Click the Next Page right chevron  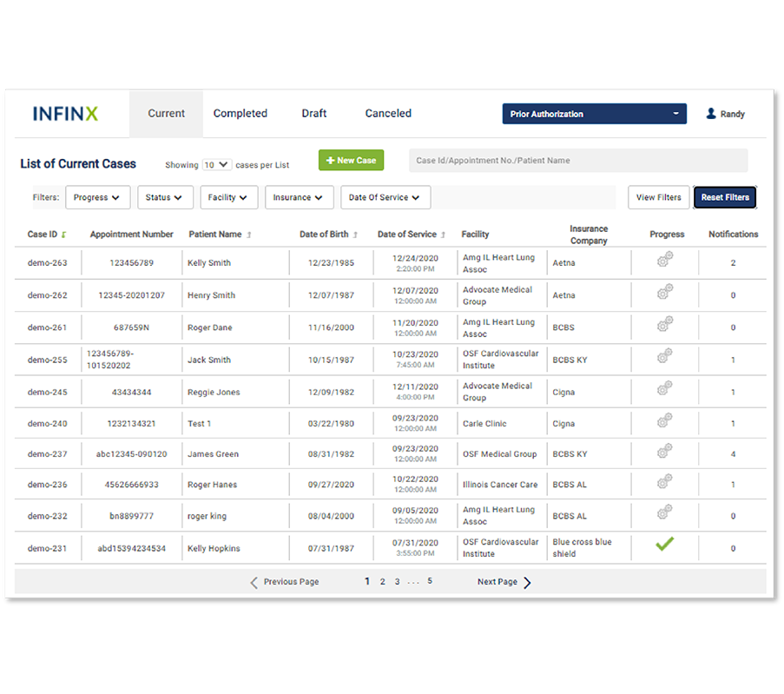click(x=527, y=583)
